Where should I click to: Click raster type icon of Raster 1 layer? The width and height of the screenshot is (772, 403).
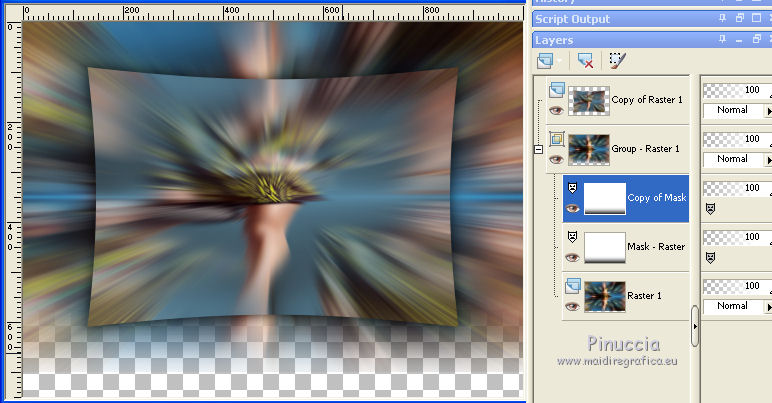(x=573, y=286)
